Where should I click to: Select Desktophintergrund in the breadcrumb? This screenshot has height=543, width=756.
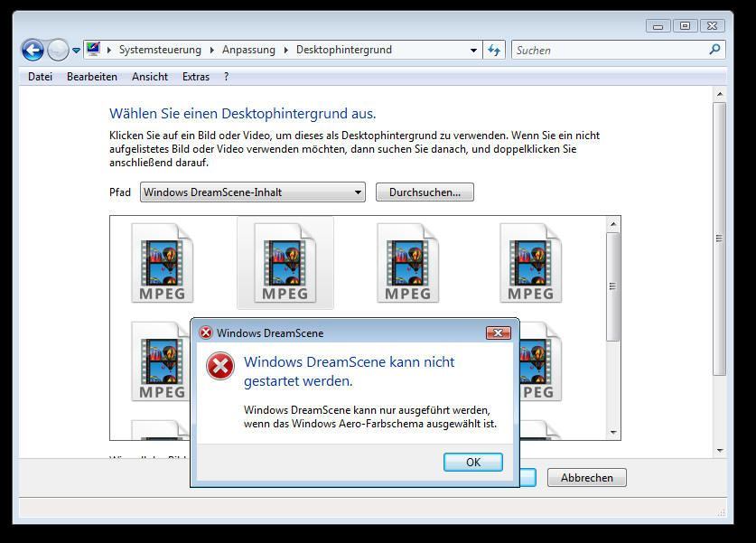pyautogui.click(x=344, y=50)
